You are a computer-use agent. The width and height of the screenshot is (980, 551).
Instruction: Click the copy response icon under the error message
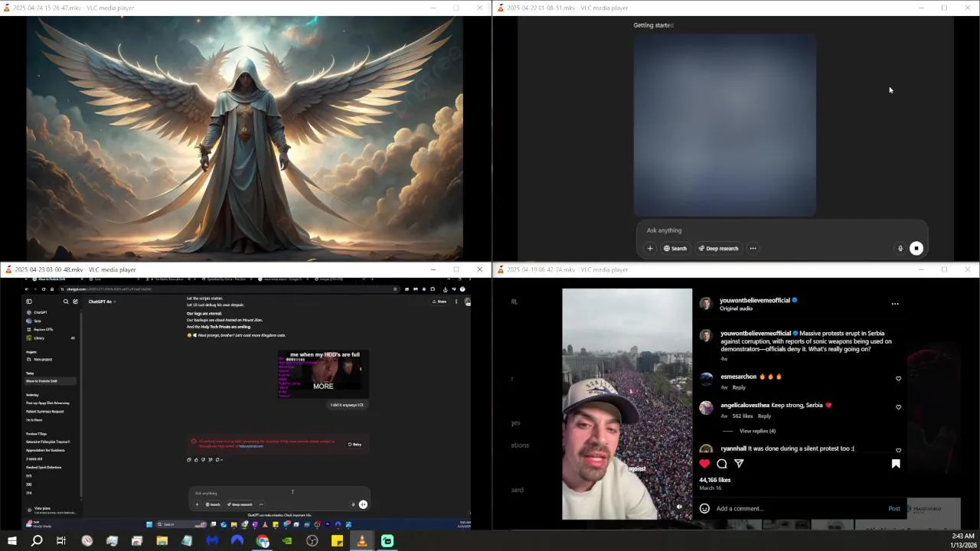point(189,460)
